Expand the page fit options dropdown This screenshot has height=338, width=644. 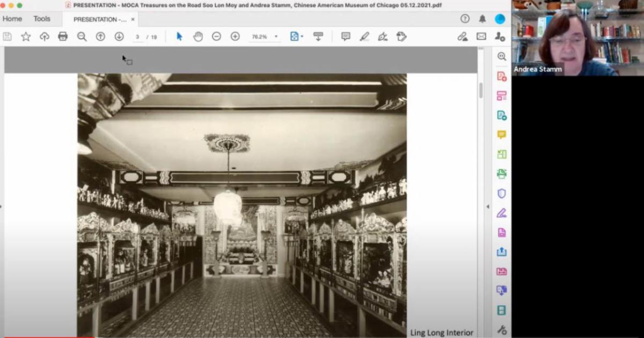302,37
